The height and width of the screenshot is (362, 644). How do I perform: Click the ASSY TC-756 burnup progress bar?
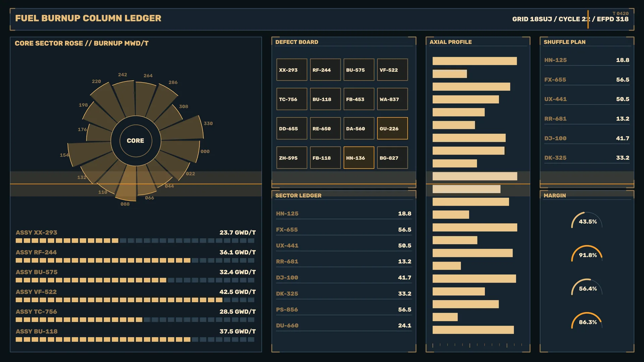135,320
